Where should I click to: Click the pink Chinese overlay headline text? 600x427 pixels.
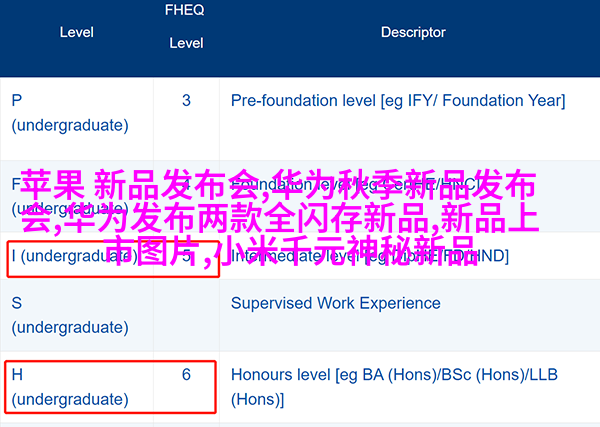279,218
